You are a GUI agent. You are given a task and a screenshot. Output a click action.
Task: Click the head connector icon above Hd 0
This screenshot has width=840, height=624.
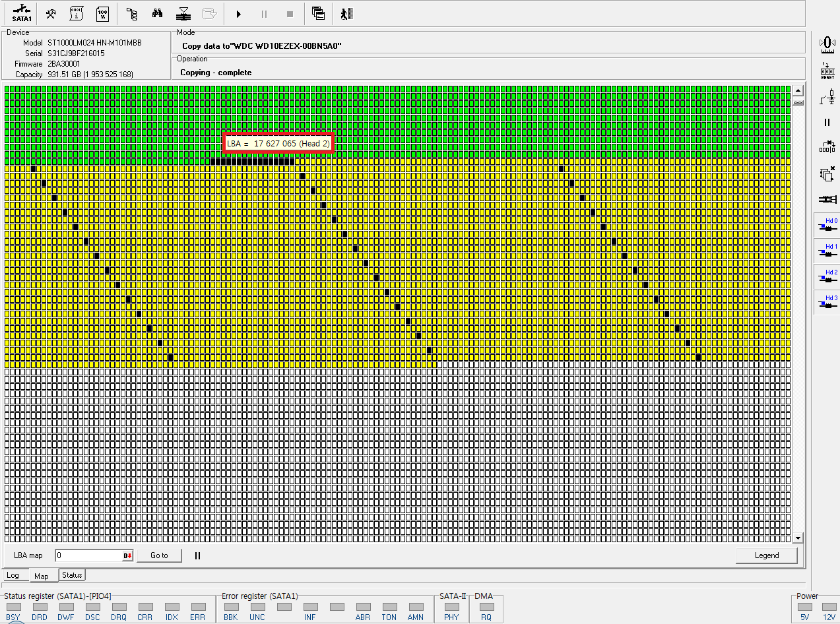point(827,199)
